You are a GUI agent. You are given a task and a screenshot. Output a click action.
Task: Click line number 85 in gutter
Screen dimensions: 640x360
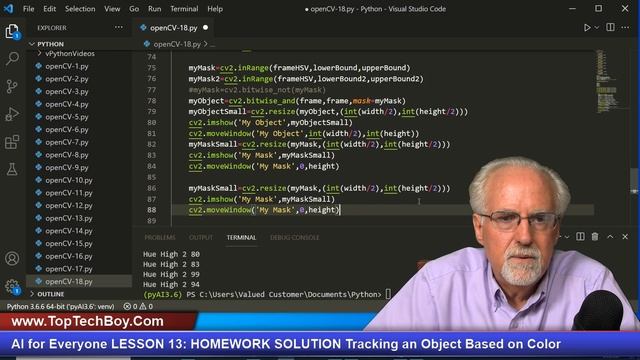click(x=151, y=177)
